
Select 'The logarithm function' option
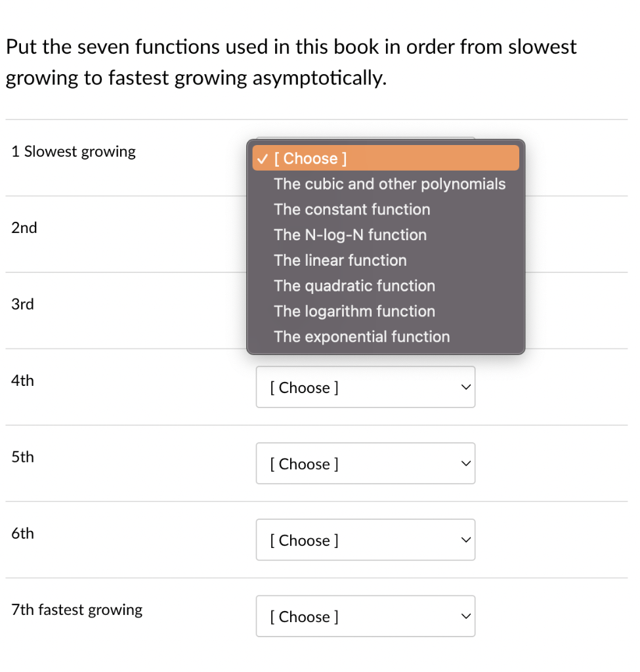tap(354, 311)
